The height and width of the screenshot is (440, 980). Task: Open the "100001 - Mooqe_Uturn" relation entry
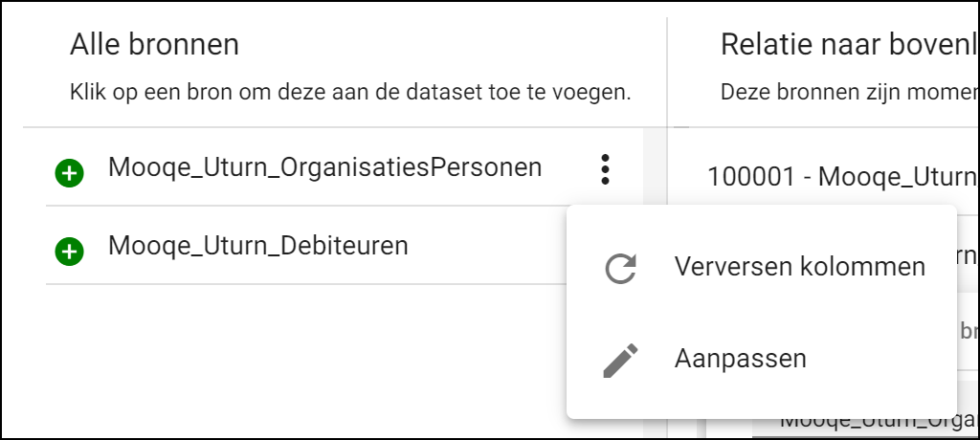(x=841, y=177)
